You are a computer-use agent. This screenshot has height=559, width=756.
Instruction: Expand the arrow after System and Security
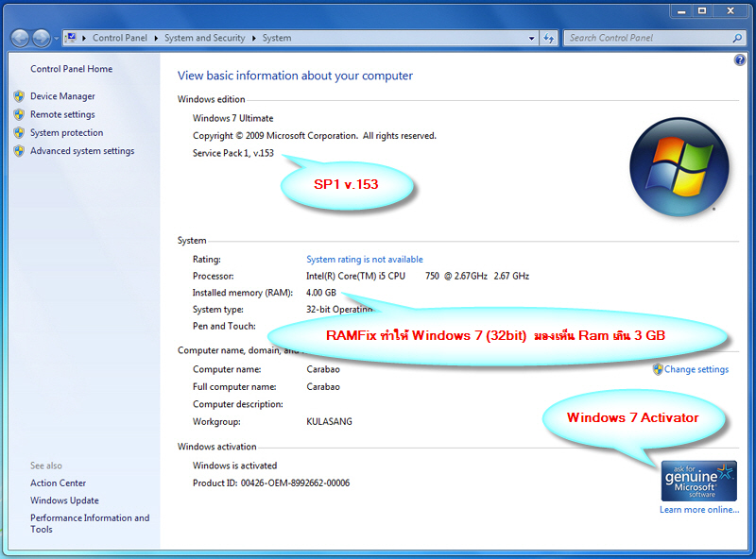[x=254, y=38]
